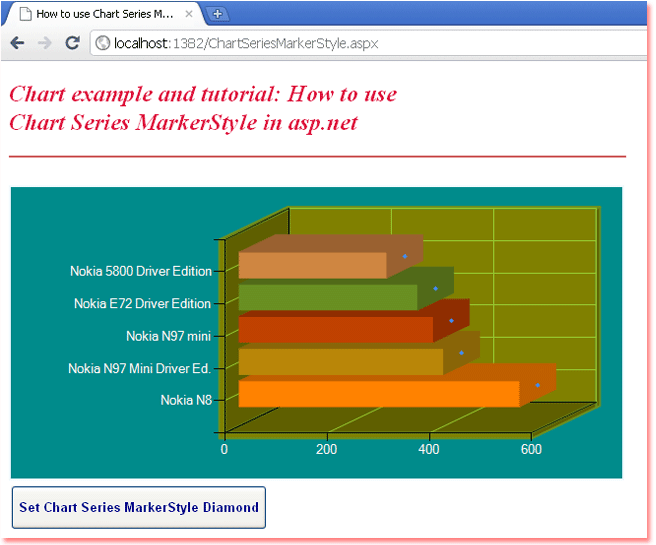Click the '400' axis value
Viewport: 656px width, 545px height.
(429, 449)
